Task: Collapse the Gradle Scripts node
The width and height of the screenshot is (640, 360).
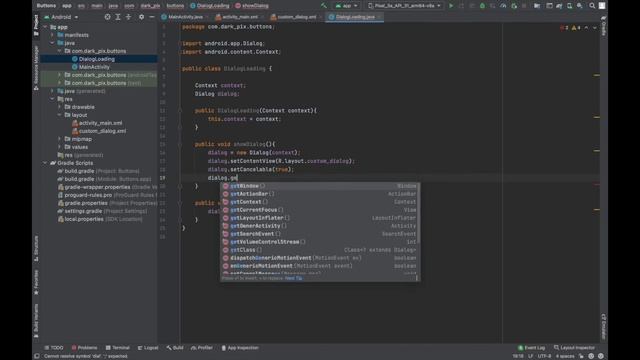Action: tap(45, 163)
